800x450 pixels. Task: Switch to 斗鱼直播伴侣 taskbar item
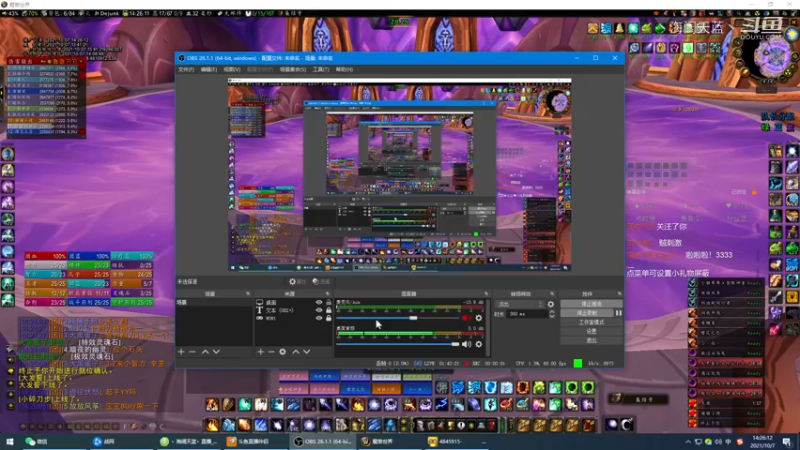[x=256, y=441]
